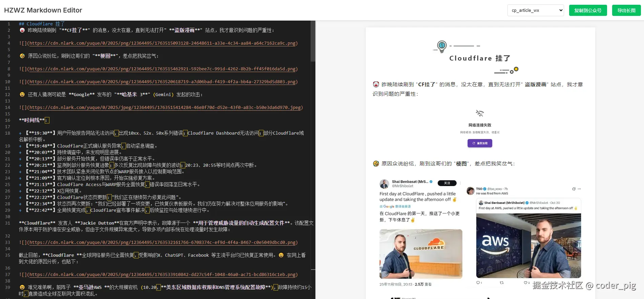Open the cp_article_wx theme dropdown
The height and width of the screenshot is (299, 644).
click(536, 10)
